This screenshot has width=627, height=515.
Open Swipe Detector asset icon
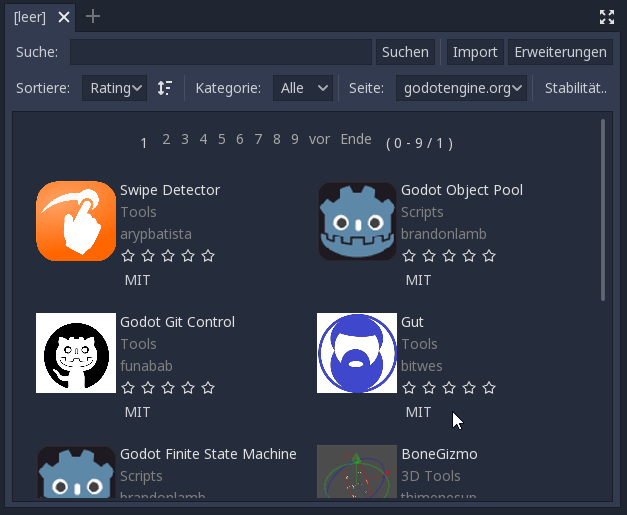76,221
